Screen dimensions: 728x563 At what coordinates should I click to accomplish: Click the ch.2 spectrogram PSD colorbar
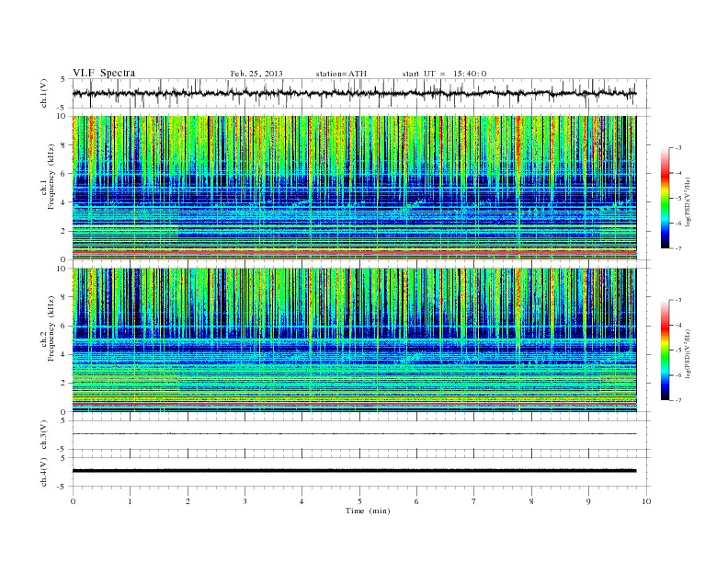[x=665, y=350]
